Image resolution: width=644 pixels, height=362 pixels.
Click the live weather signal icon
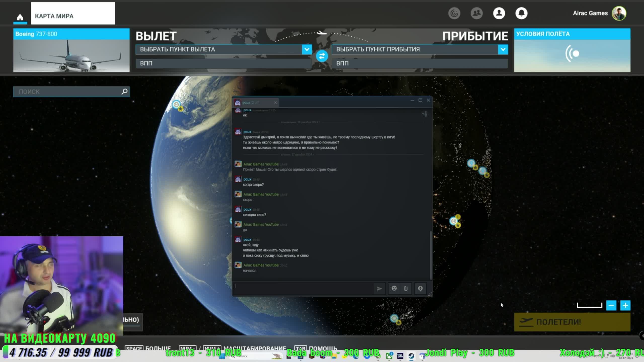point(572,54)
